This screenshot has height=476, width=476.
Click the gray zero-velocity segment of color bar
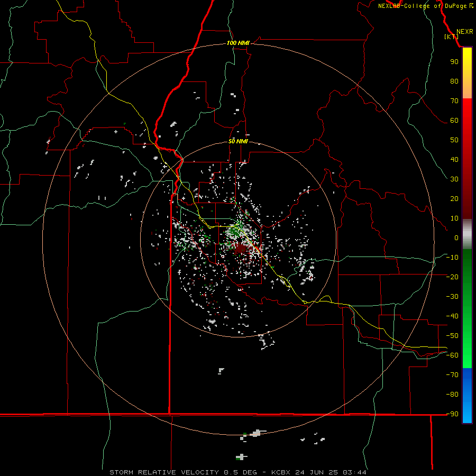click(467, 234)
